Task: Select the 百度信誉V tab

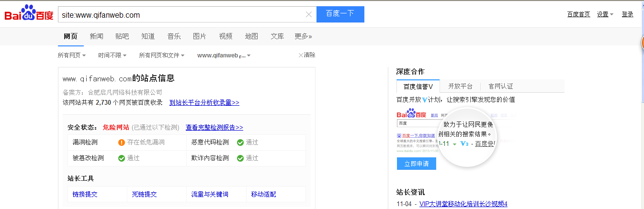Action: (x=418, y=87)
